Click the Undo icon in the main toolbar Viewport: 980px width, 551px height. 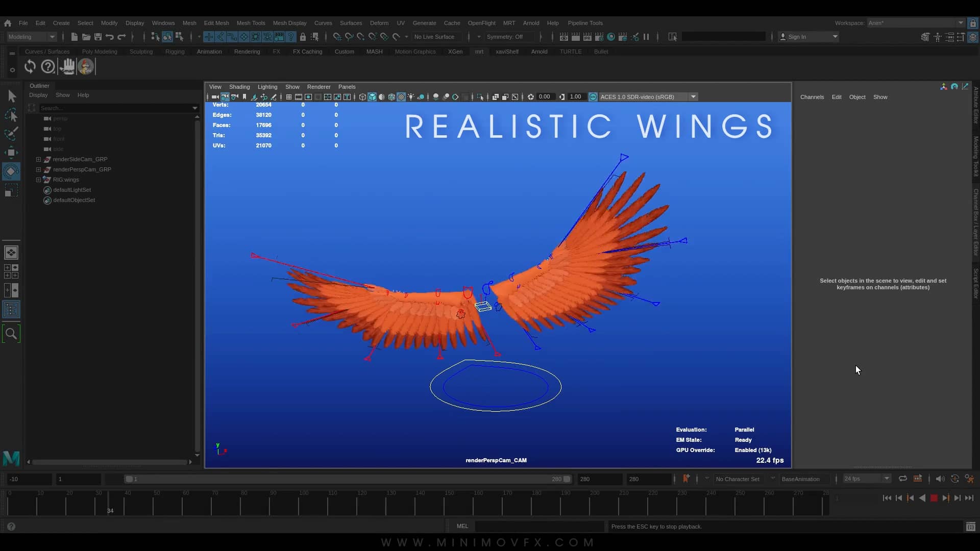[x=109, y=36]
